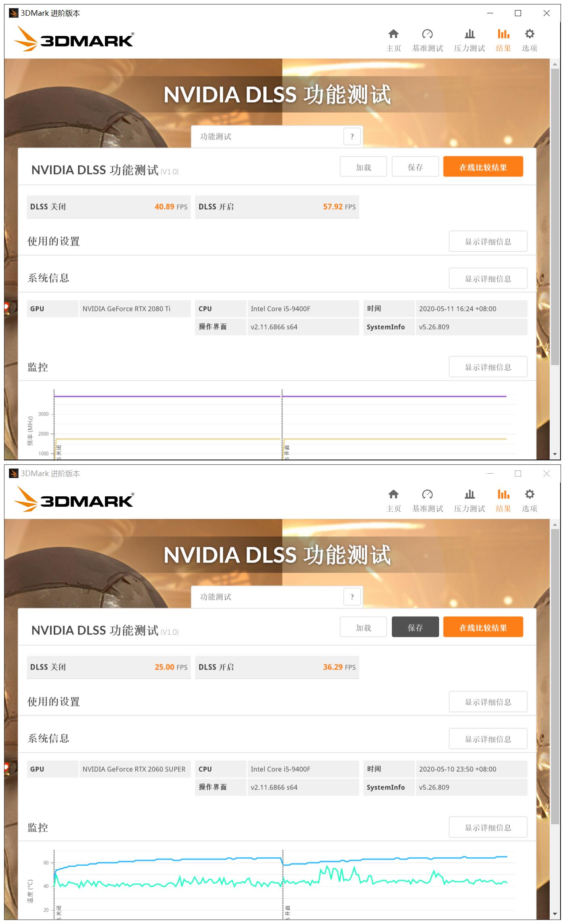
Task: Open Benchmarks gauge icon in upper window
Action: pos(427,34)
